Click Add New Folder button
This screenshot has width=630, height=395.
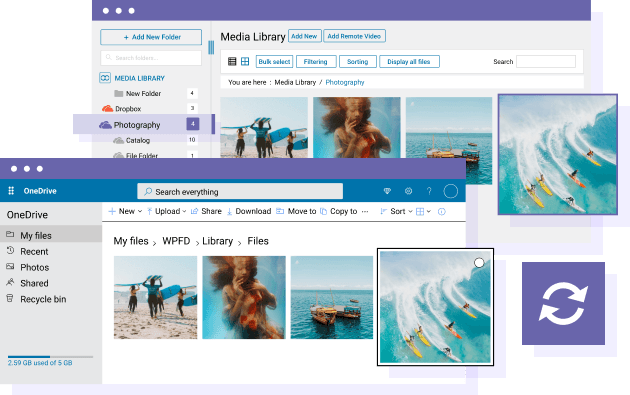(x=151, y=37)
